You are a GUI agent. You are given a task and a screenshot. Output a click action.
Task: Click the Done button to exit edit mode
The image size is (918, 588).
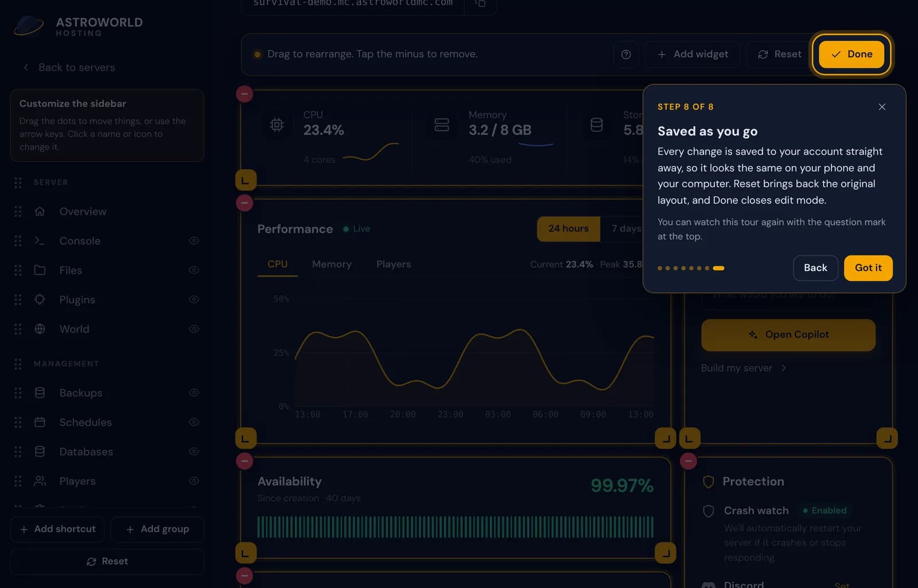point(851,54)
